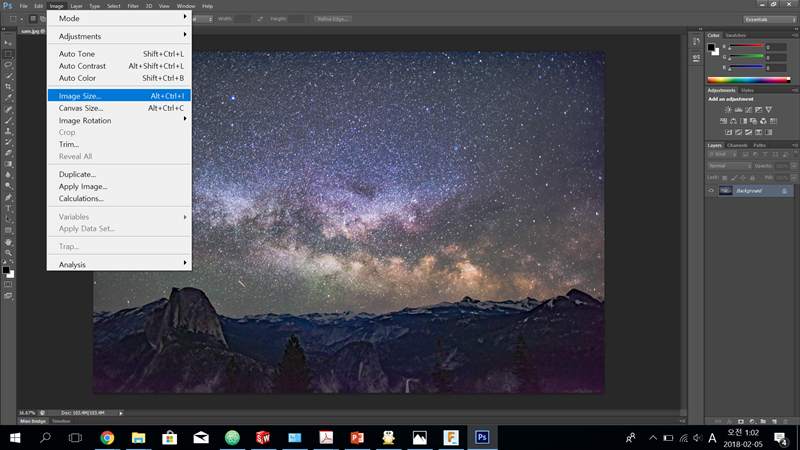800x450 pixels.
Task: Click the red R channel slider
Action: point(746,46)
